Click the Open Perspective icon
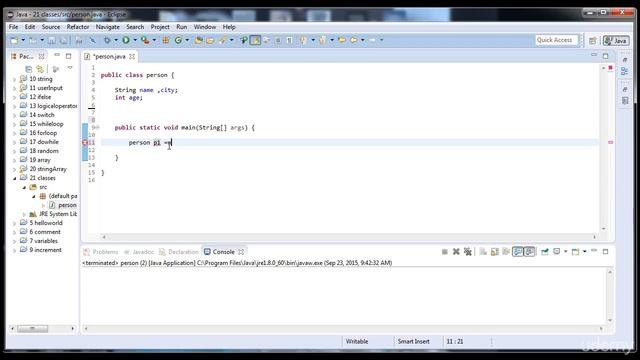Viewport: 640px width, 360px height. 593,40
